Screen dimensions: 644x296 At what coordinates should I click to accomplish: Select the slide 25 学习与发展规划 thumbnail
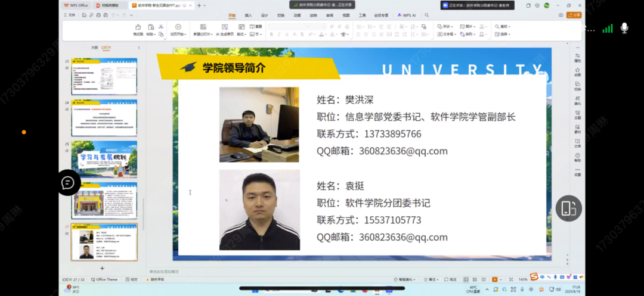(104, 159)
